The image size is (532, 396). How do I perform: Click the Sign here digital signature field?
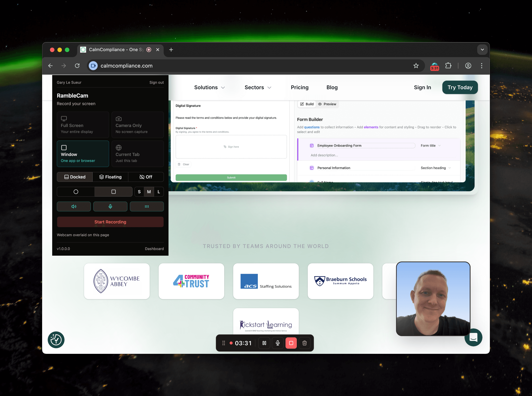coord(231,146)
